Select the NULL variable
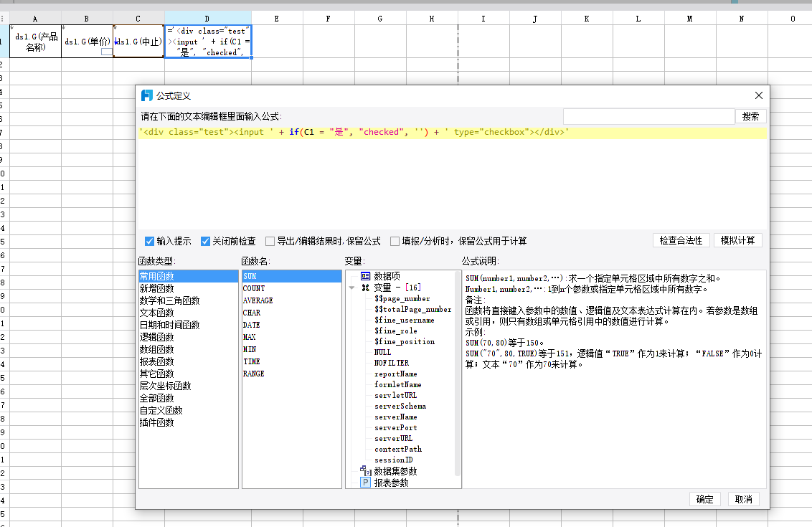 (383, 353)
